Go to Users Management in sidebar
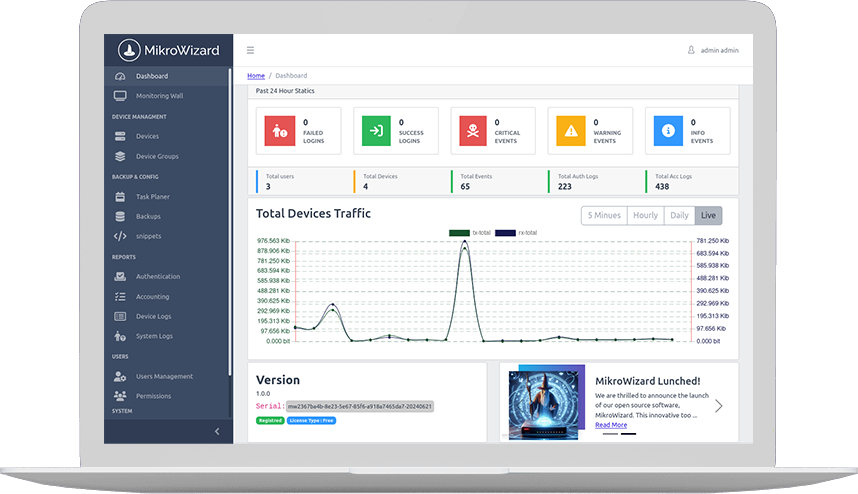This screenshot has height=494, width=858. pos(164,376)
